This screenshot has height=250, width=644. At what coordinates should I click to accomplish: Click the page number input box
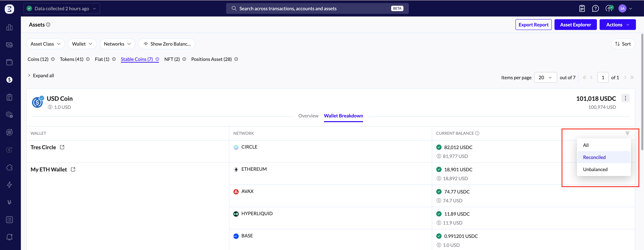coord(603,78)
